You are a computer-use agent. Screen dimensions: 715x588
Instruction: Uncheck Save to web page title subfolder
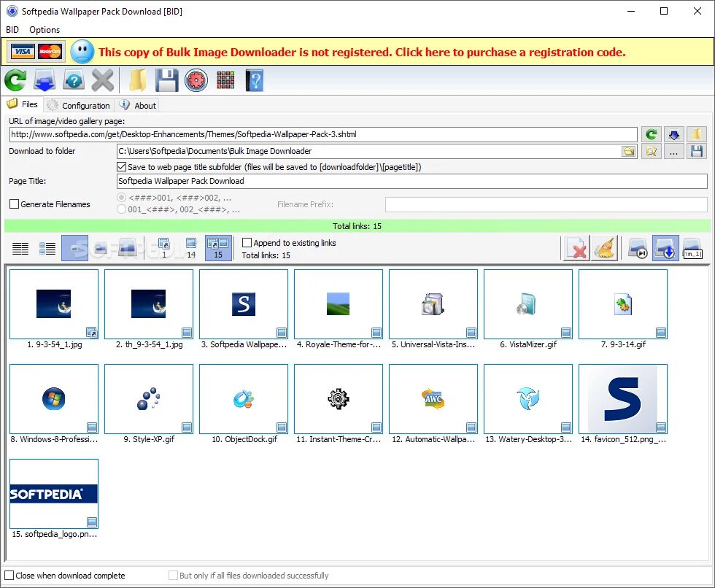(x=121, y=167)
